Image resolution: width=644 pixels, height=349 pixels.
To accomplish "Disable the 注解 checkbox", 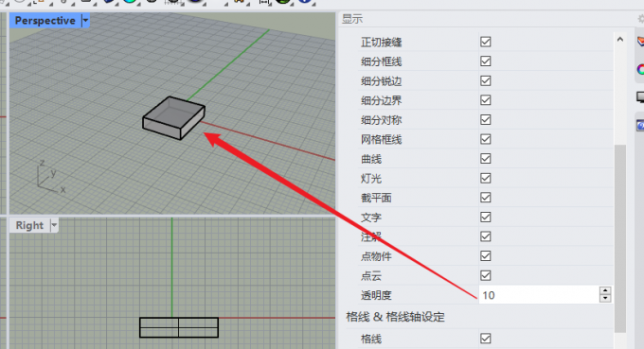I will 486,236.
